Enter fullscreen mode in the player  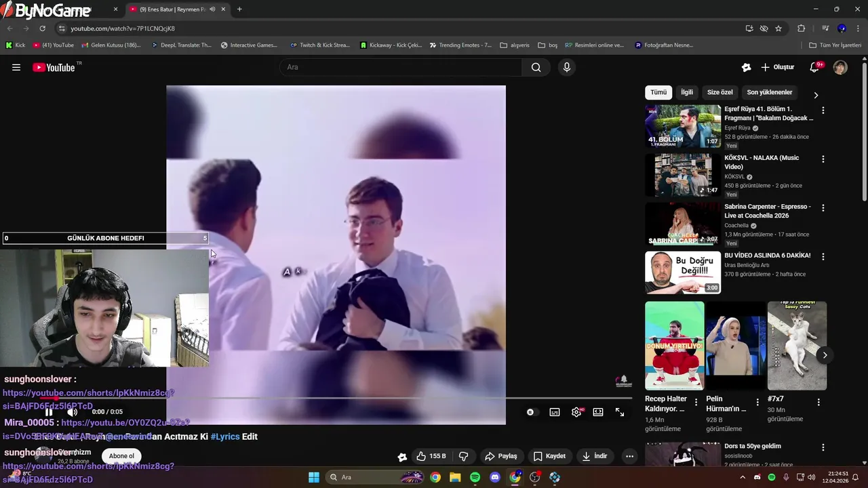coord(620,412)
